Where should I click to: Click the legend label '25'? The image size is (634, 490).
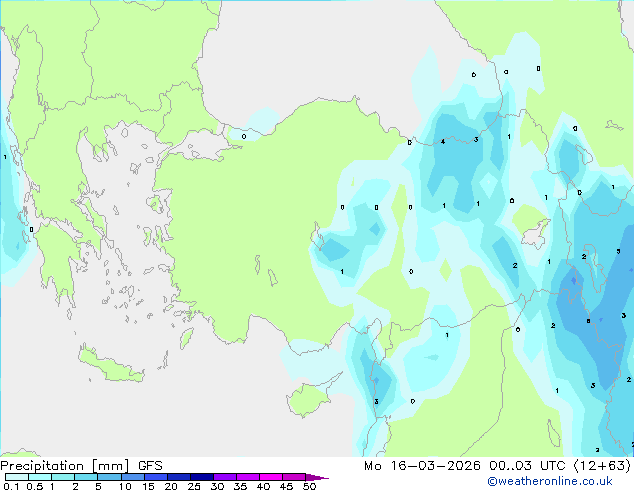194,486
